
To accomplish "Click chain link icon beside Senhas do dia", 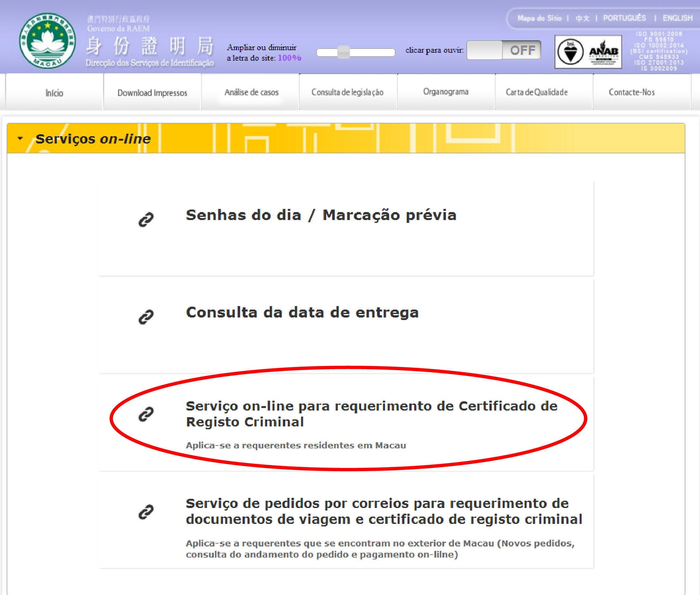I will pos(146,220).
